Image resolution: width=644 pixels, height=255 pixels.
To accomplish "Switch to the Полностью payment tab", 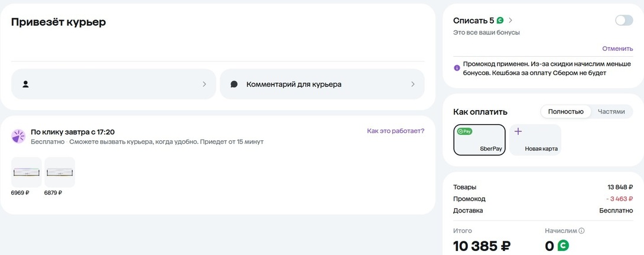I will pyautogui.click(x=565, y=111).
